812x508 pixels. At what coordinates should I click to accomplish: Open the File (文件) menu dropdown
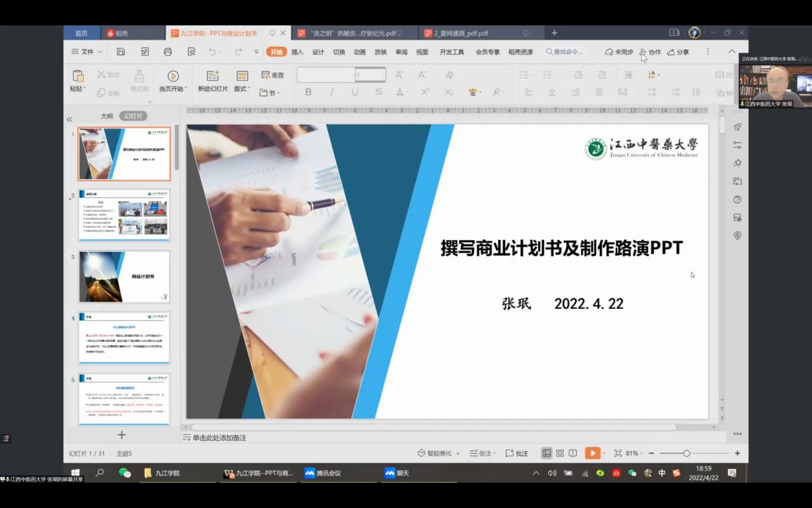[x=87, y=52]
